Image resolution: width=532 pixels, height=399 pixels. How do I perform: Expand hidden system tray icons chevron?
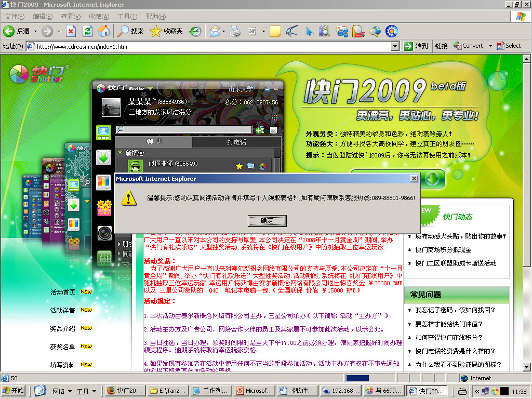[477, 391]
